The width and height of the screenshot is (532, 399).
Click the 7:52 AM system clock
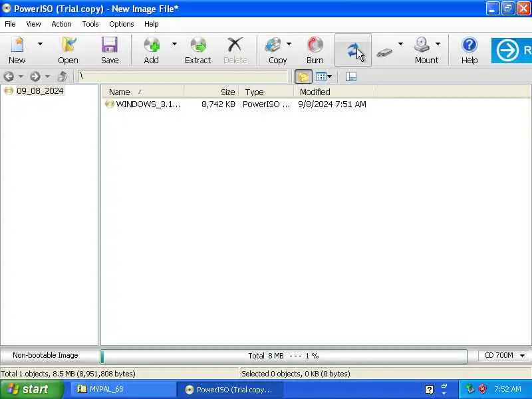click(x=507, y=389)
